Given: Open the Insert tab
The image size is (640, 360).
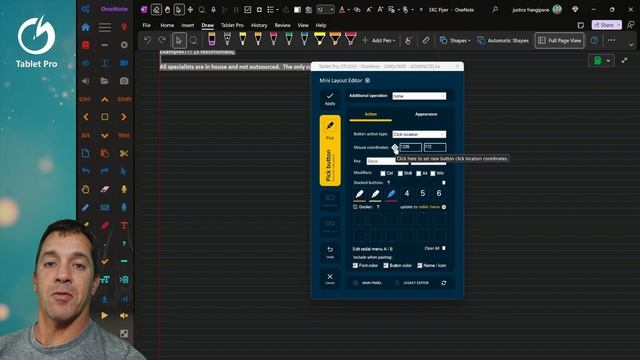Looking at the screenshot, I should pyautogui.click(x=188, y=25).
